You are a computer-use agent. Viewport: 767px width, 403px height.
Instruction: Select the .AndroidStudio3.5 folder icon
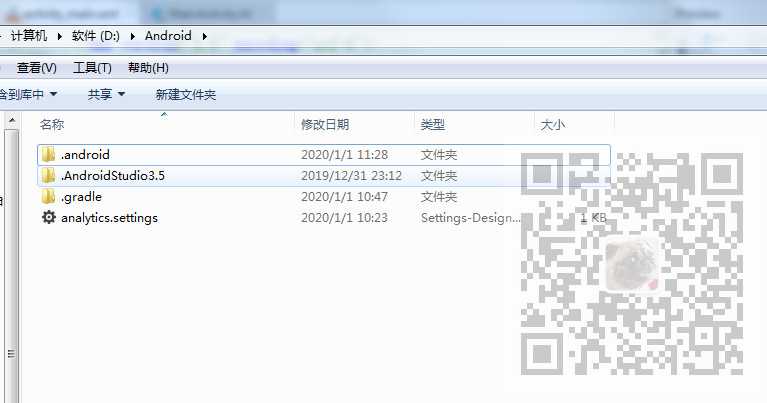point(48,176)
